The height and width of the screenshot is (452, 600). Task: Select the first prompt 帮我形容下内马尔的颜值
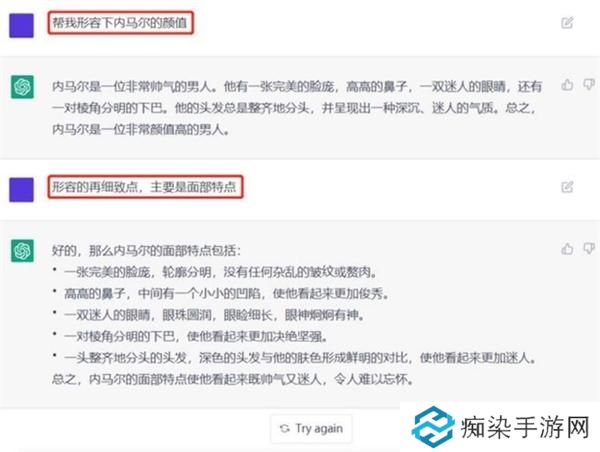pyautogui.click(x=120, y=23)
